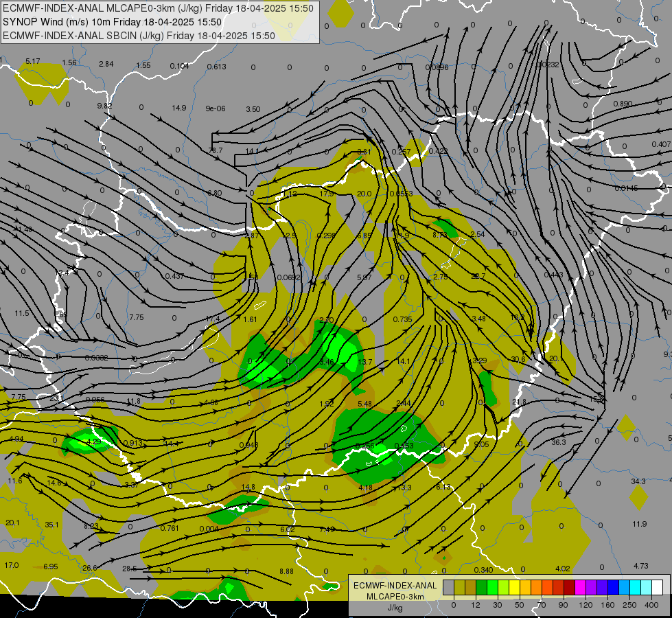Click the yellow legend swatch before 50
672x618 pixels.
click(x=514, y=587)
